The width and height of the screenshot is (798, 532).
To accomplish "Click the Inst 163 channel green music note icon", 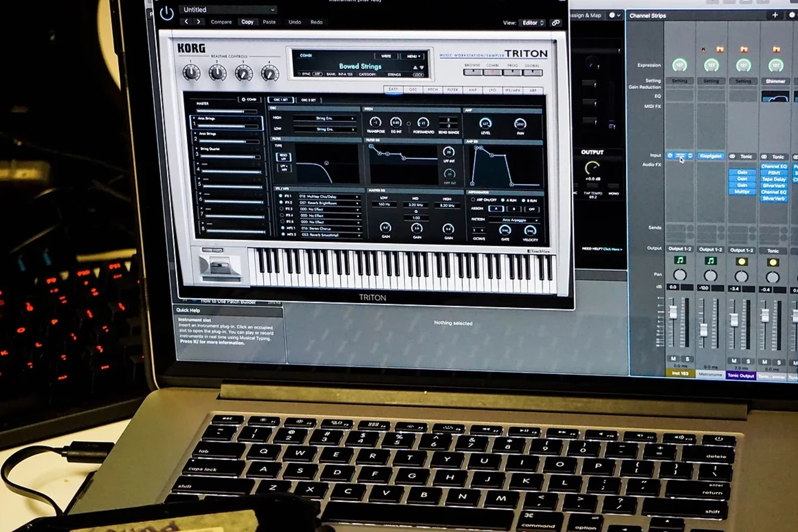I will (x=680, y=260).
